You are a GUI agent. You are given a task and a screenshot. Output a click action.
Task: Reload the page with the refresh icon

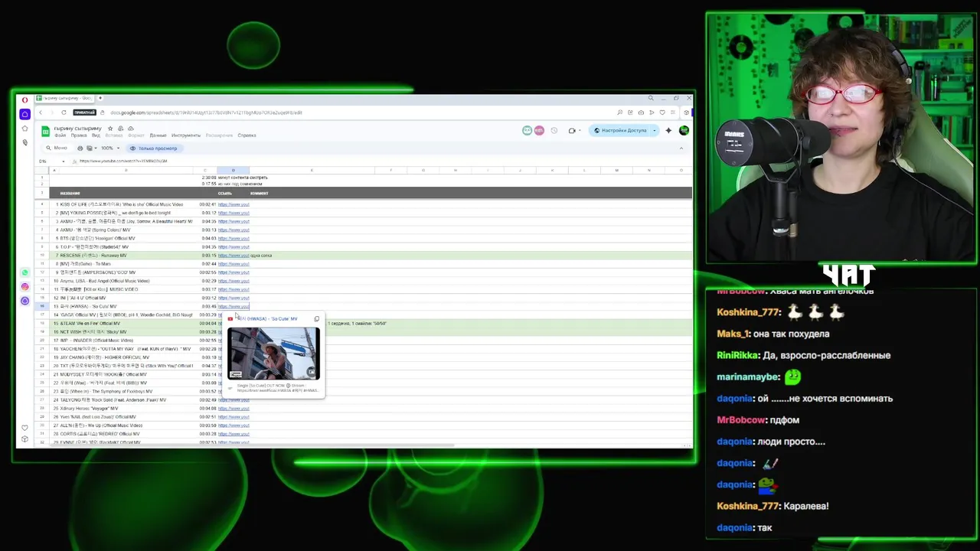[x=64, y=112]
